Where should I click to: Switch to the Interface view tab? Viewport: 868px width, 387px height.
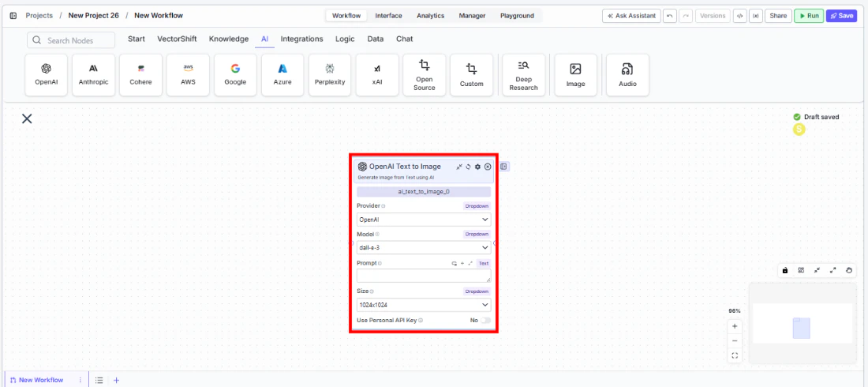(x=388, y=16)
